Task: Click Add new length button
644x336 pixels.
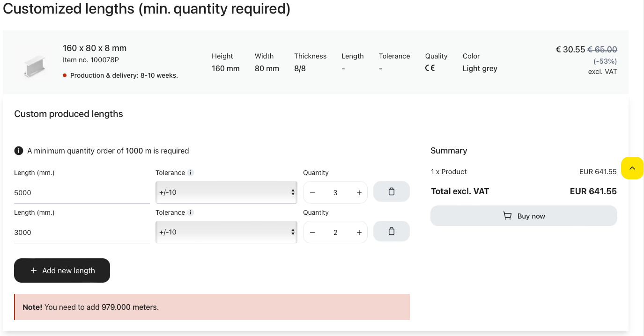Action: (62, 270)
